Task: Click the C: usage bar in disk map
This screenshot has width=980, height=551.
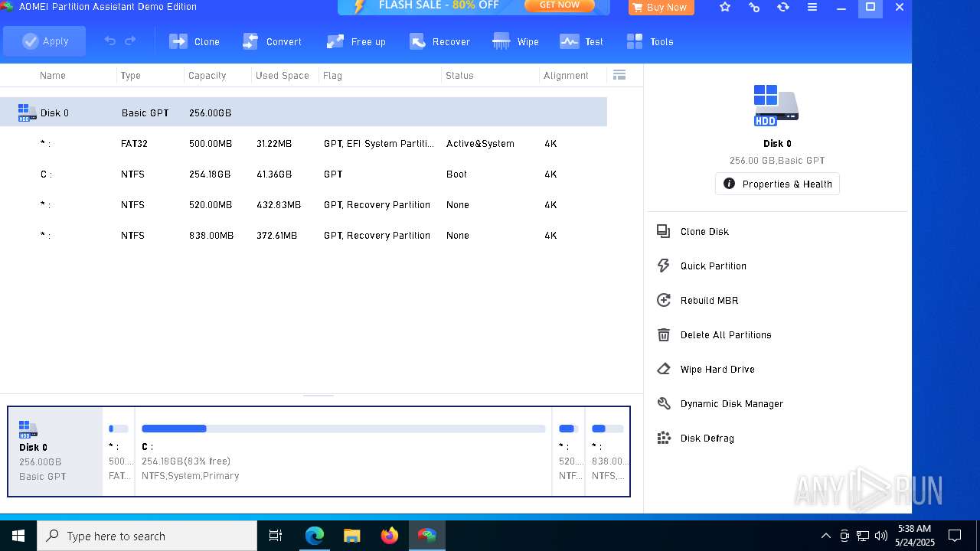Action: click(x=343, y=429)
